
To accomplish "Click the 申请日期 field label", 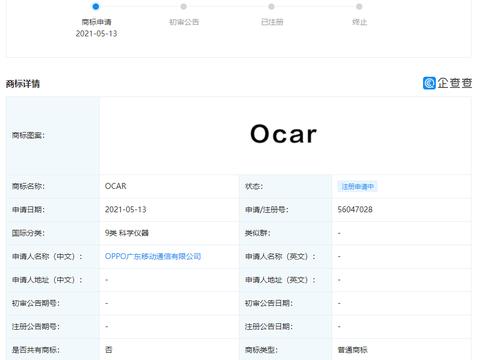I will click(28, 210).
